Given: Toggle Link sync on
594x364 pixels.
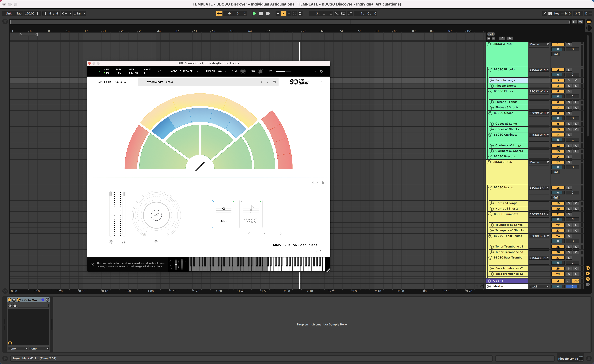Looking at the screenshot, I should [x=8, y=13].
